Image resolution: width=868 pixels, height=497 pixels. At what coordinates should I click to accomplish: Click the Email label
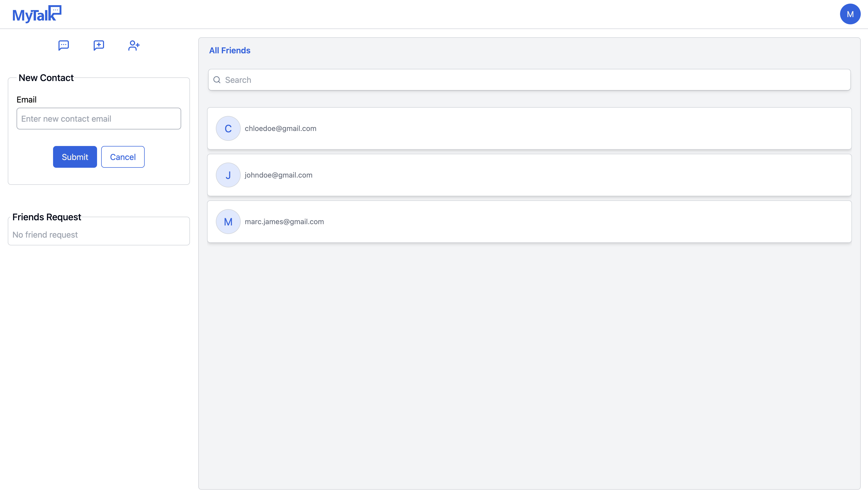[x=26, y=100]
